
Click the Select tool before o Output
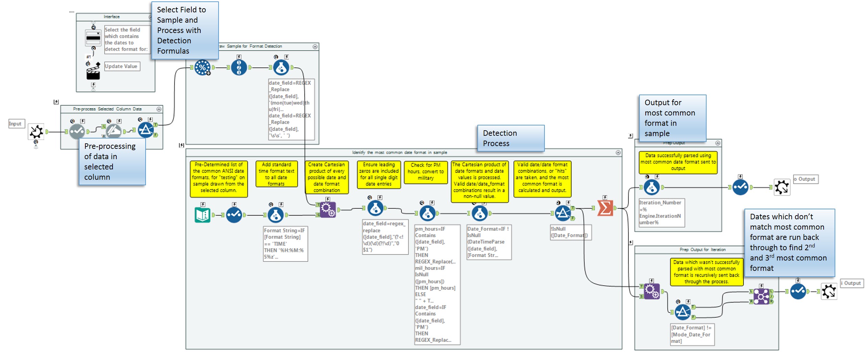[740, 187]
